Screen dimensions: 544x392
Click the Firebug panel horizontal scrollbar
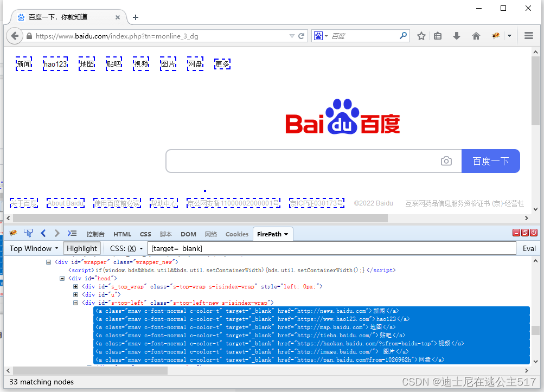pos(90,370)
